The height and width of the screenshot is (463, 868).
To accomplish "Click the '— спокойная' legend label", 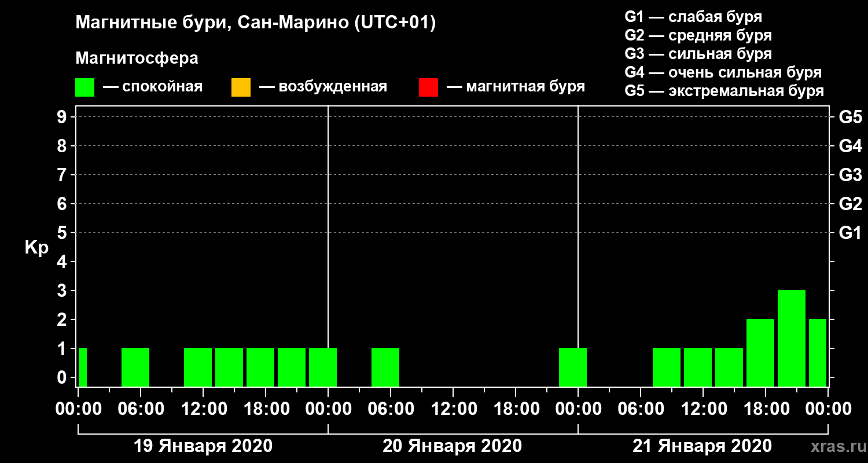I will pyautogui.click(x=153, y=87).
